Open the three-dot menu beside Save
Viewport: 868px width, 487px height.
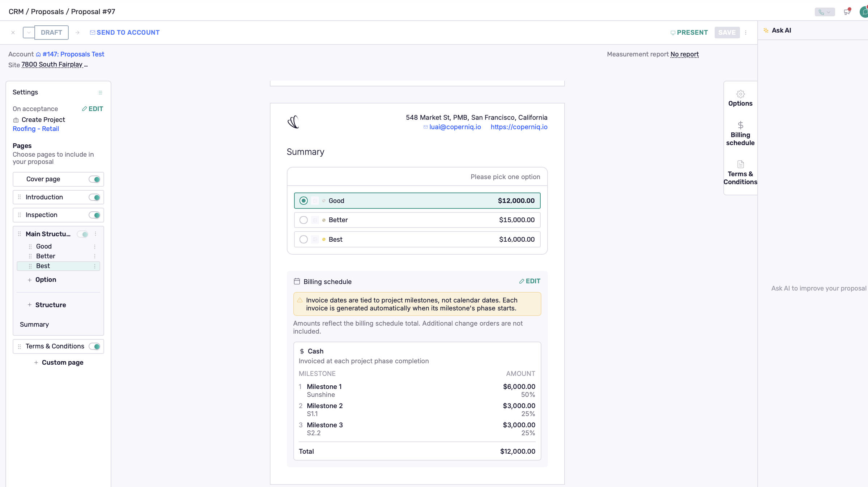746,33
